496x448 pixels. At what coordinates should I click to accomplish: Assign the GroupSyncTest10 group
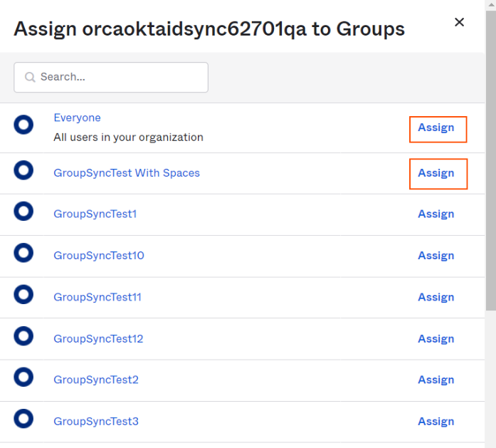coord(436,256)
